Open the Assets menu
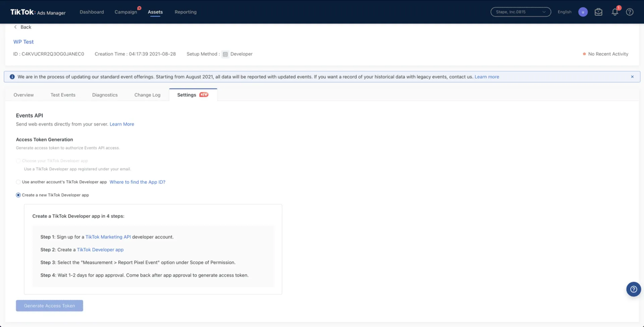 point(155,12)
